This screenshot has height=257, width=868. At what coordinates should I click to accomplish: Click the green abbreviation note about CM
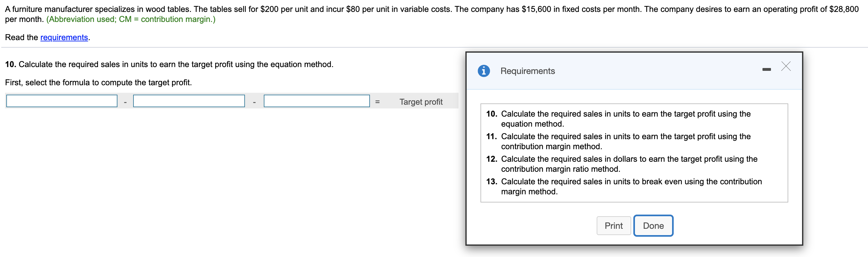[x=131, y=19]
